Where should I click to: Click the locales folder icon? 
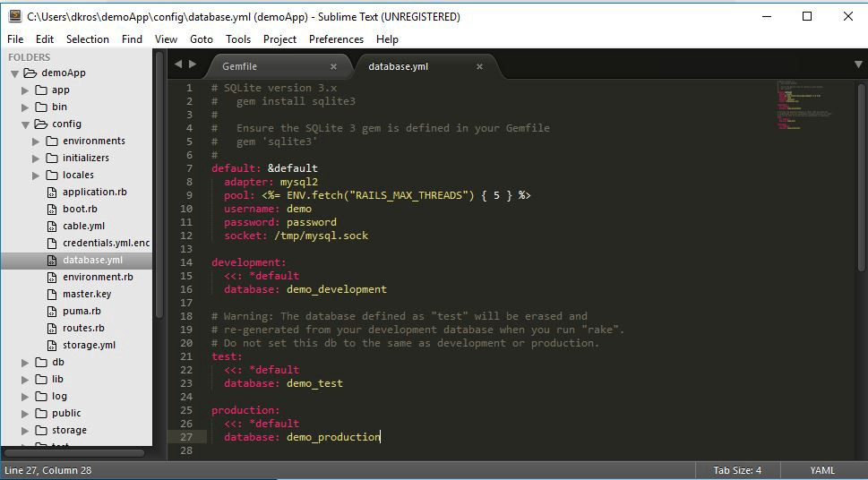pyautogui.click(x=51, y=175)
